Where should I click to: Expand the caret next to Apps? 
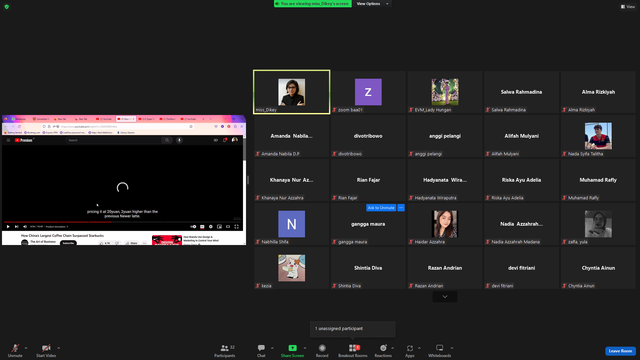tap(419, 348)
